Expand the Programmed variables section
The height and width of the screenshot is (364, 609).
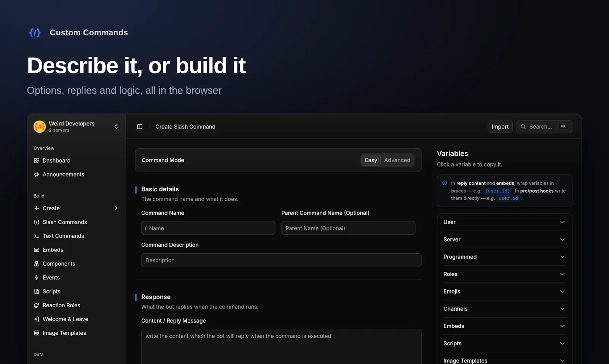[504, 257]
